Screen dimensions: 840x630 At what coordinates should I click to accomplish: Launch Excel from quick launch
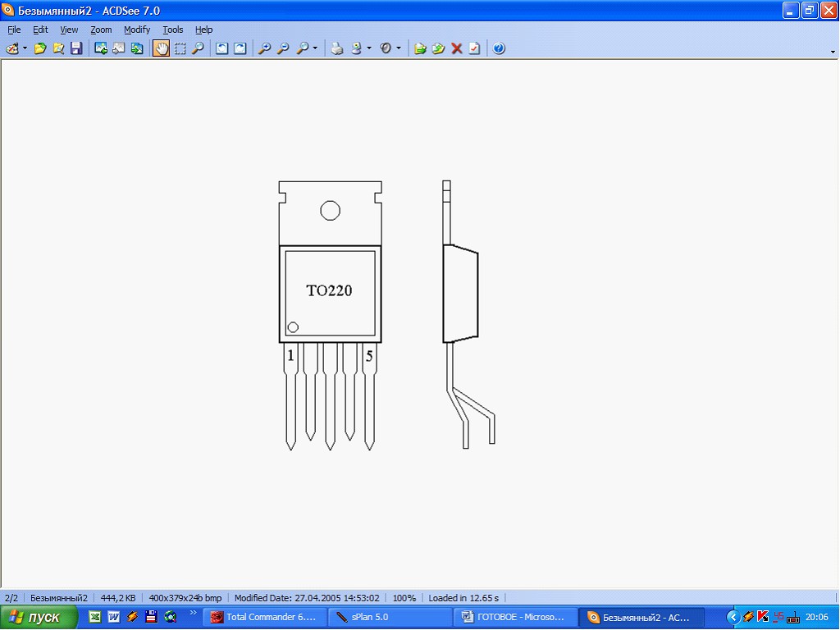(95, 617)
